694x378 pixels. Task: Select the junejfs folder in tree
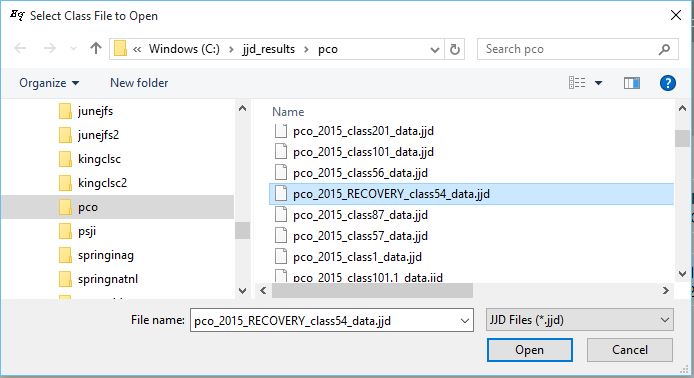(95, 111)
